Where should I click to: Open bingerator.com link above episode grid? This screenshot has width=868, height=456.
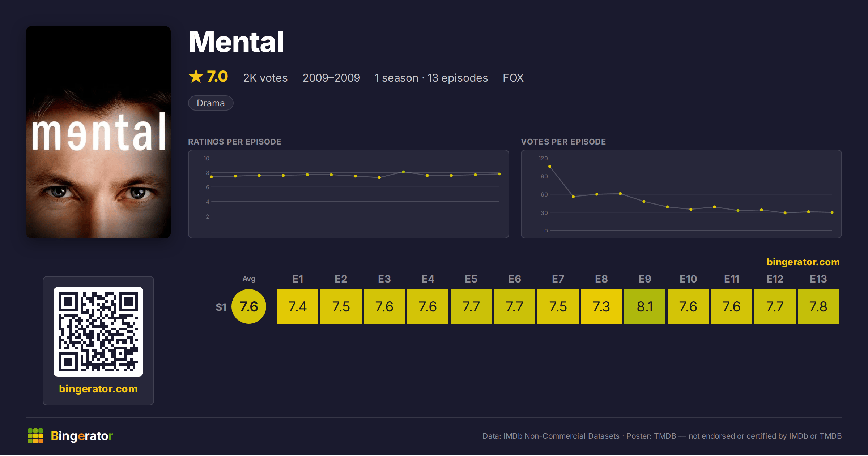[803, 262]
